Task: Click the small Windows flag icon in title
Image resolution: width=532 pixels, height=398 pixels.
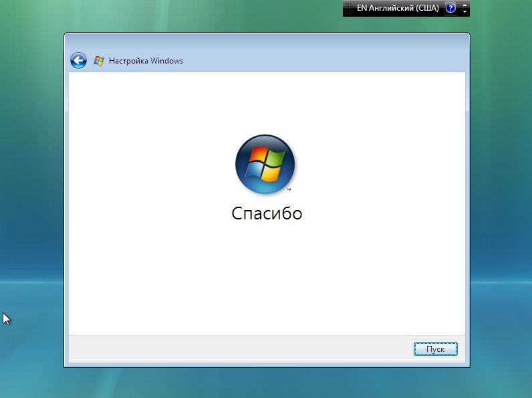Action: [x=99, y=61]
